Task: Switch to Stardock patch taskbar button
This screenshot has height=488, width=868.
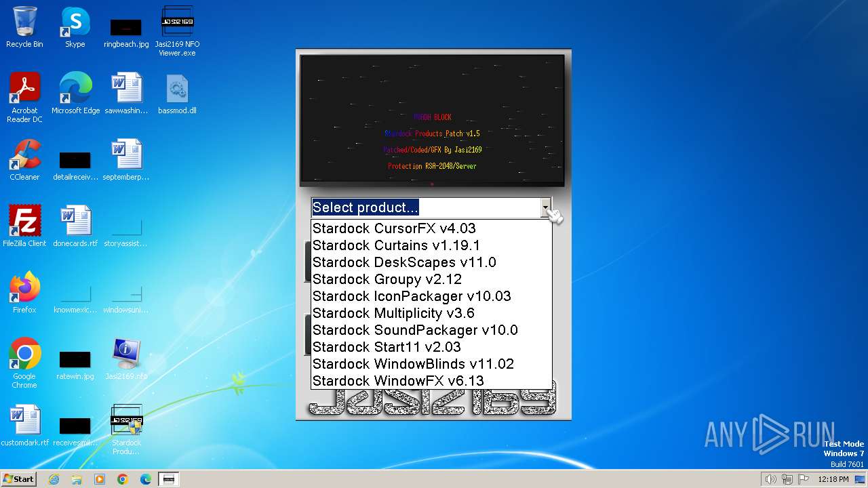Action: tap(169, 479)
